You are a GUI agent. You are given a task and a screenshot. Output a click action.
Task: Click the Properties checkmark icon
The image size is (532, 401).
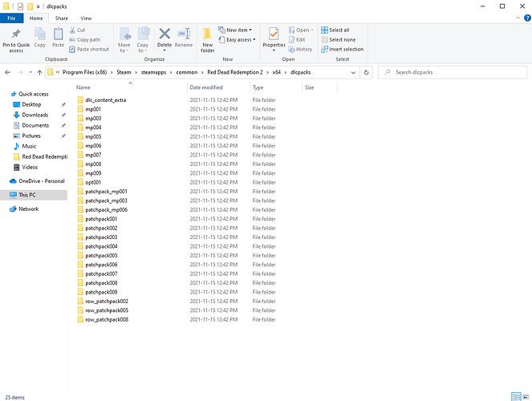click(274, 34)
